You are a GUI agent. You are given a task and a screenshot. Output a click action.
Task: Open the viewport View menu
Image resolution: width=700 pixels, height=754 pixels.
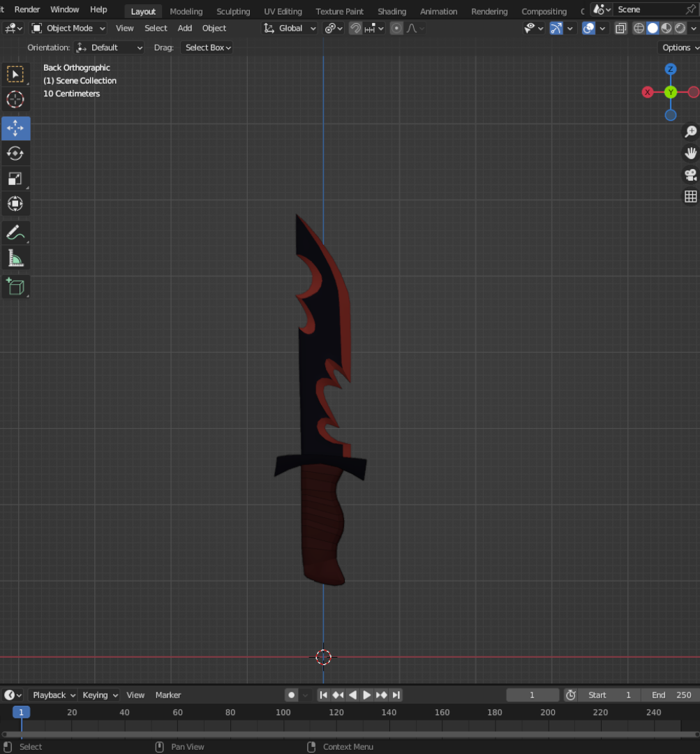(124, 29)
